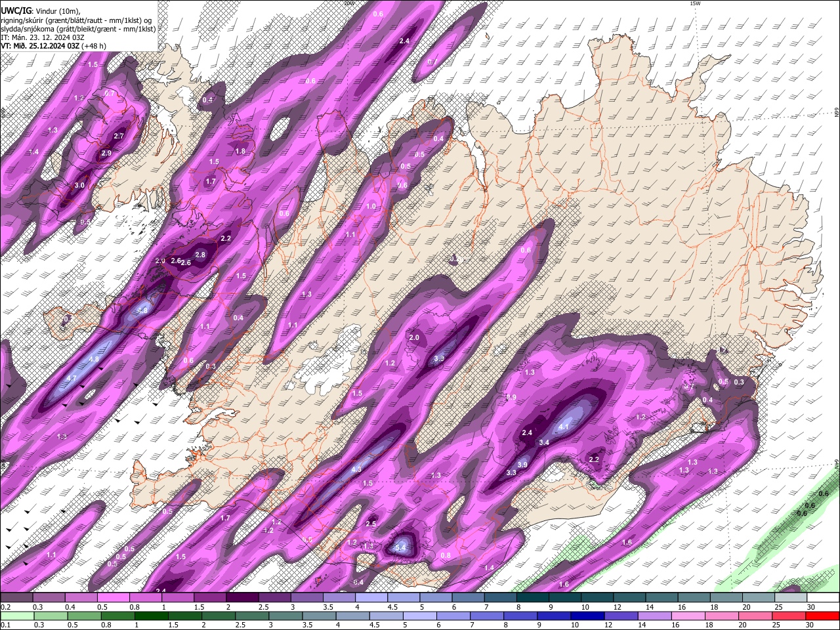Click the 'Vindur (10m)' label in header
840x630 pixels.
[x=58, y=12]
